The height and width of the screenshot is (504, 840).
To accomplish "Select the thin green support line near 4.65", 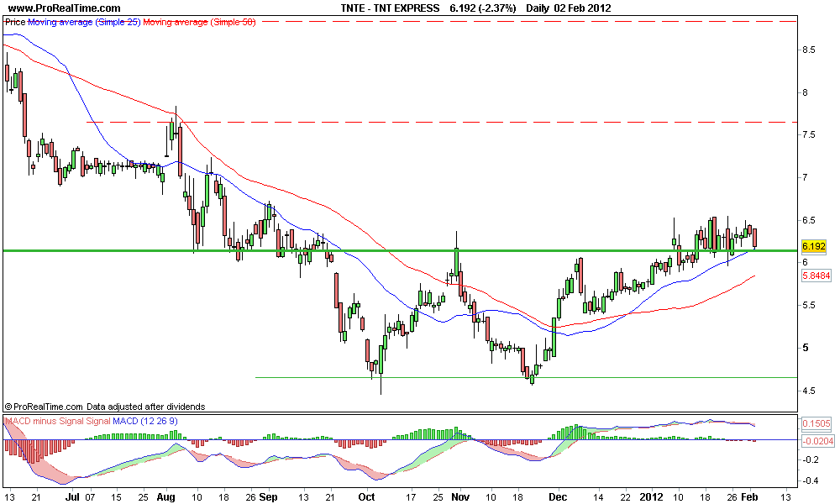I will pyautogui.click(x=526, y=378).
